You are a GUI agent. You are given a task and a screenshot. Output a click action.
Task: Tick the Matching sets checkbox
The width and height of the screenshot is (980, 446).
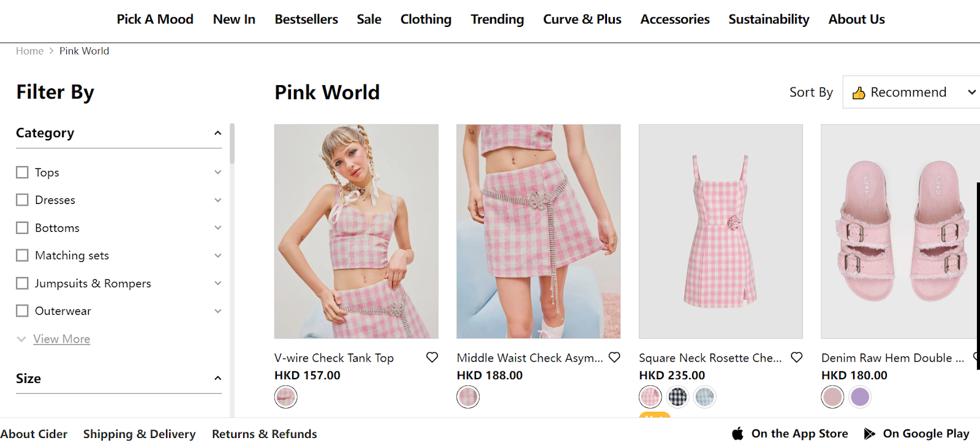tap(23, 255)
